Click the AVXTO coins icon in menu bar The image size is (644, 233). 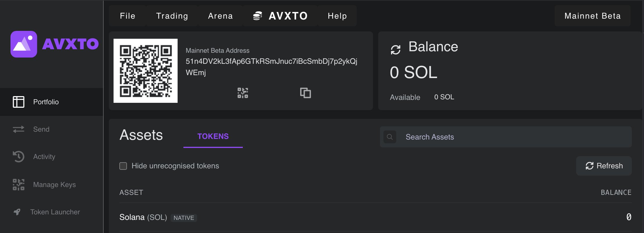click(257, 16)
